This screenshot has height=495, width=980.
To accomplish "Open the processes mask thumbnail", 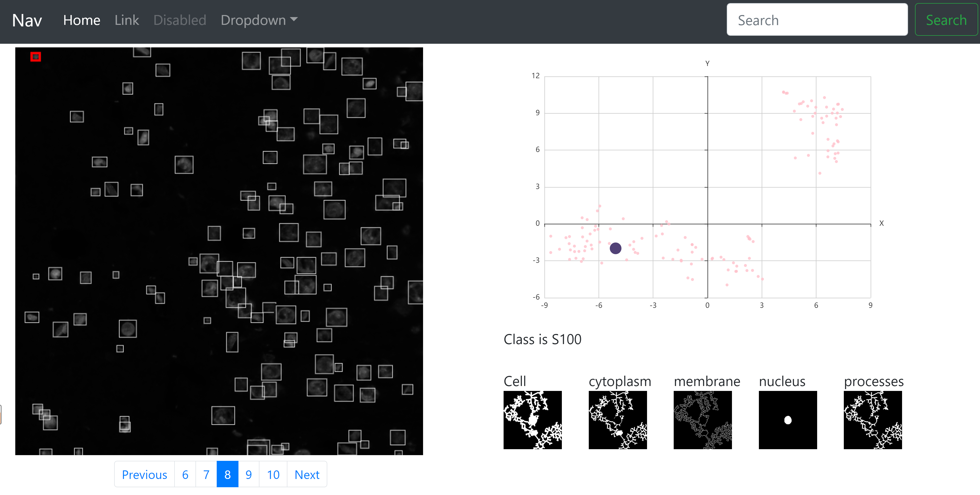I will [873, 420].
